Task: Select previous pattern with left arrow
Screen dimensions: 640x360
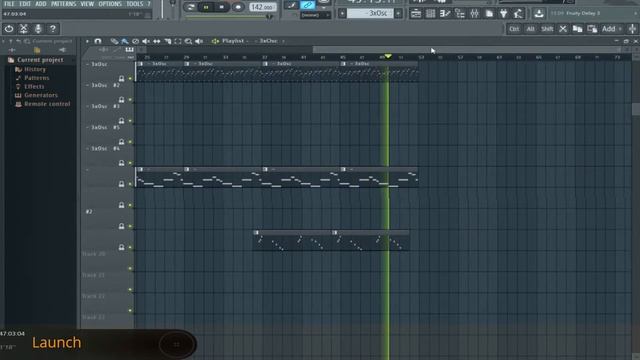Action: (342, 13)
